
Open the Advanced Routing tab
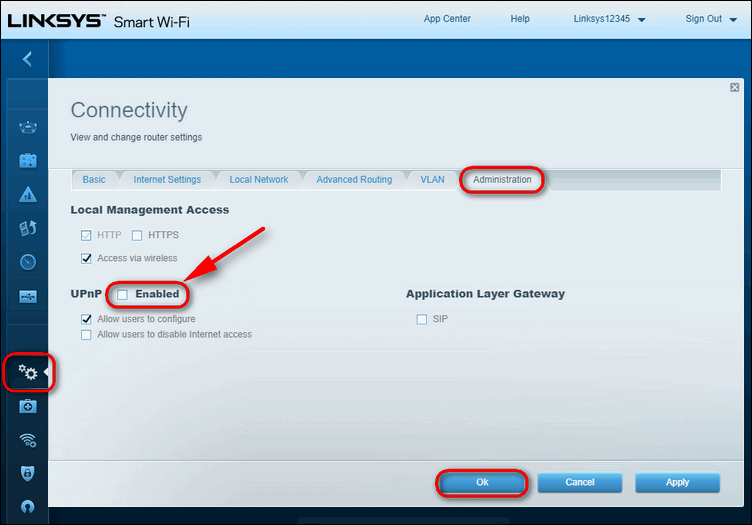354,180
